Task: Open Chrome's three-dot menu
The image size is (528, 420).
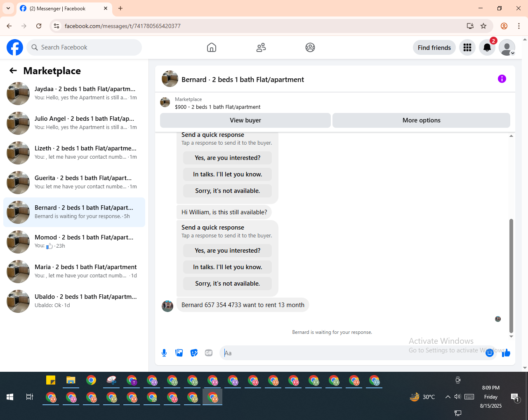Action: pyautogui.click(x=519, y=26)
